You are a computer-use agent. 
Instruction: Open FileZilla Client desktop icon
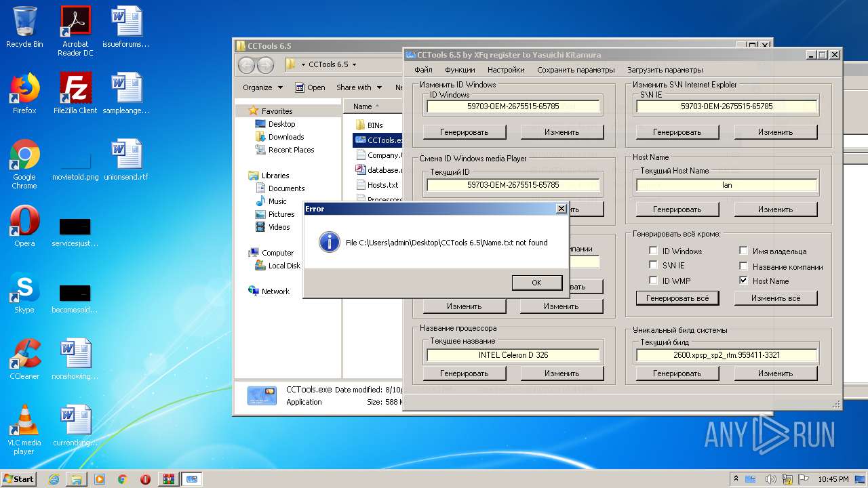pyautogui.click(x=76, y=94)
